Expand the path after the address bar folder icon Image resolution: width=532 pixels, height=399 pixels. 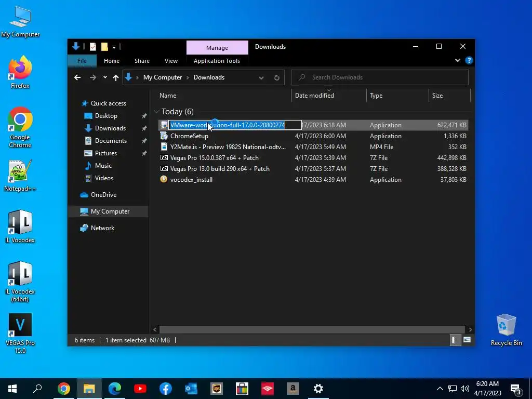point(137,78)
